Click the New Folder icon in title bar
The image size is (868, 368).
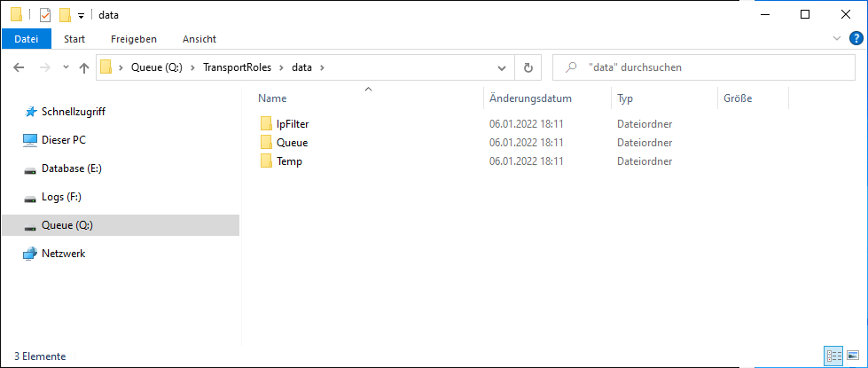tap(64, 14)
